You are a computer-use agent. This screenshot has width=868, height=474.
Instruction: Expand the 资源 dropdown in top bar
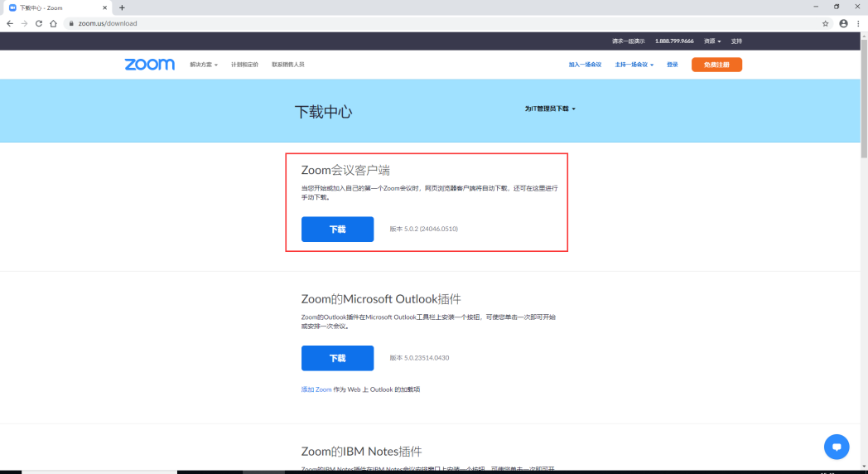click(712, 41)
